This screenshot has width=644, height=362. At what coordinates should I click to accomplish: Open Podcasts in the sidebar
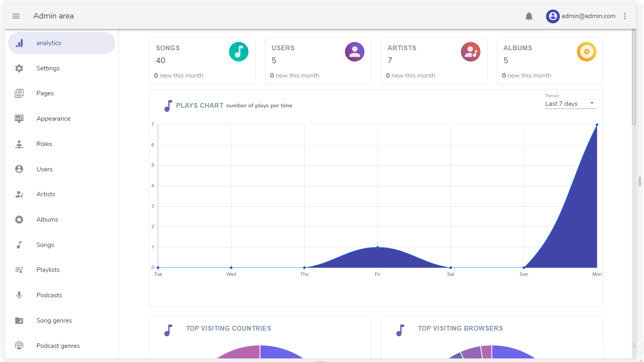click(62, 295)
